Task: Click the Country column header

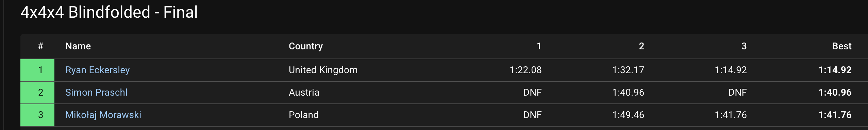Action: (305, 46)
